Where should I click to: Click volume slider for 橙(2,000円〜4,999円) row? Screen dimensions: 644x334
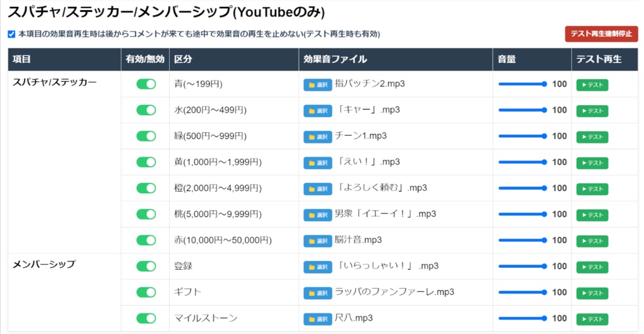[522, 188]
